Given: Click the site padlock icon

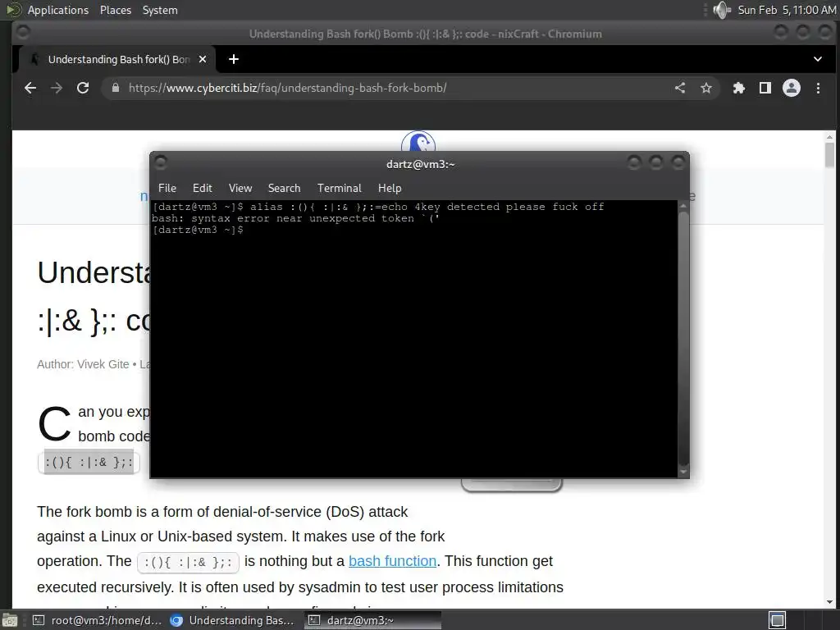Looking at the screenshot, I should point(115,88).
